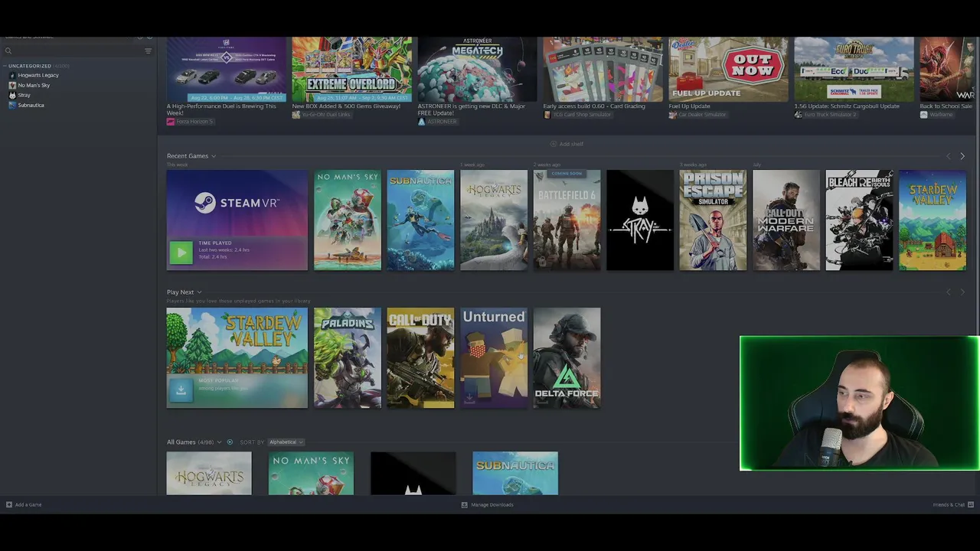The height and width of the screenshot is (551, 980).
Task: Open Delta Force cover in Play Next
Action: [567, 357]
